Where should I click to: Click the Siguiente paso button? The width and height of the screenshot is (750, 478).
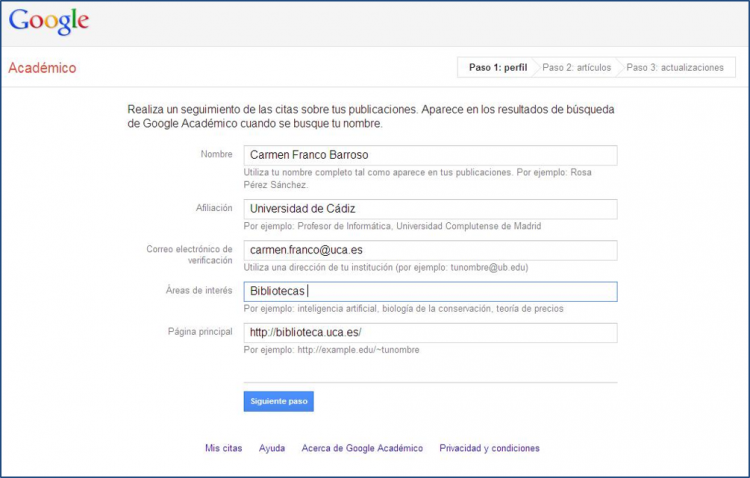[278, 401]
